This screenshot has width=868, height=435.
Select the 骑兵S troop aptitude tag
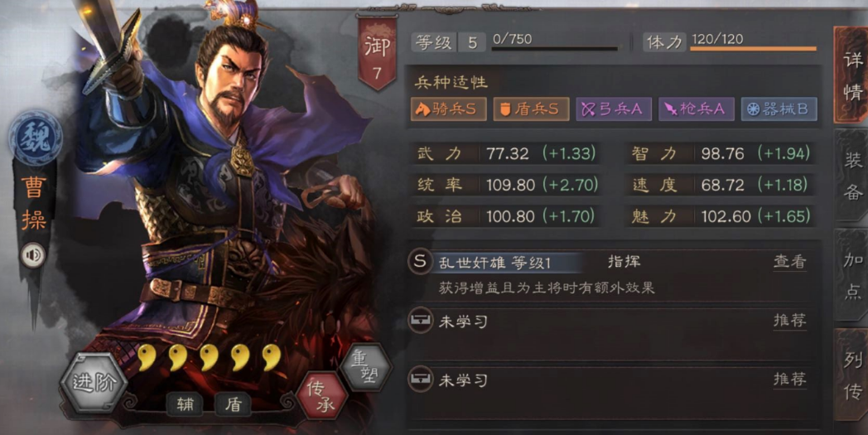(x=448, y=109)
